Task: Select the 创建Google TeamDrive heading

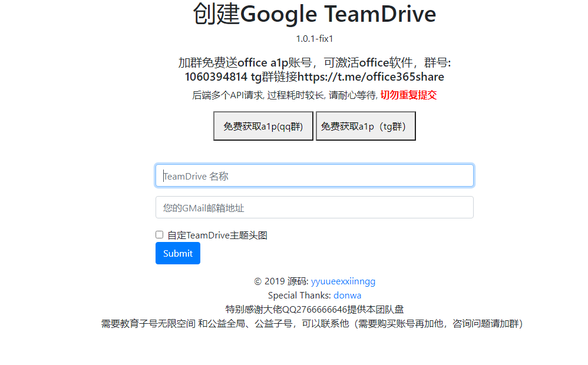Action: pos(315,14)
